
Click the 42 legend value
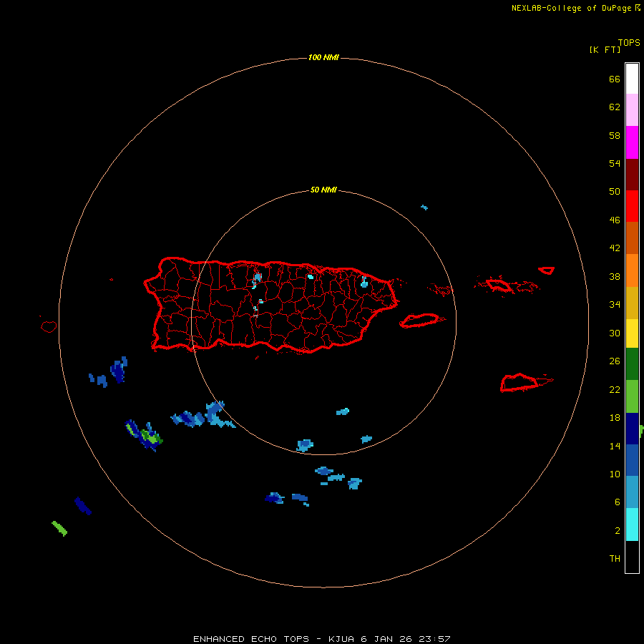tap(615, 248)
